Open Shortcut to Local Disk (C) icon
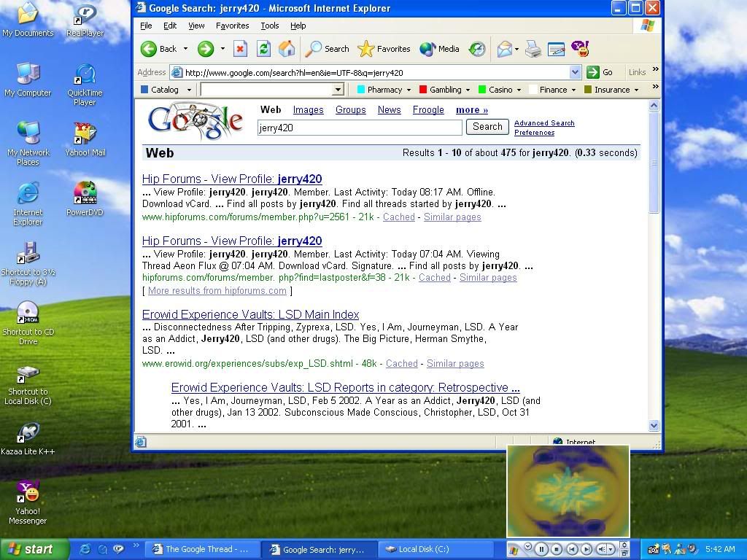The image size is (747, 560). tap(28, 385)
